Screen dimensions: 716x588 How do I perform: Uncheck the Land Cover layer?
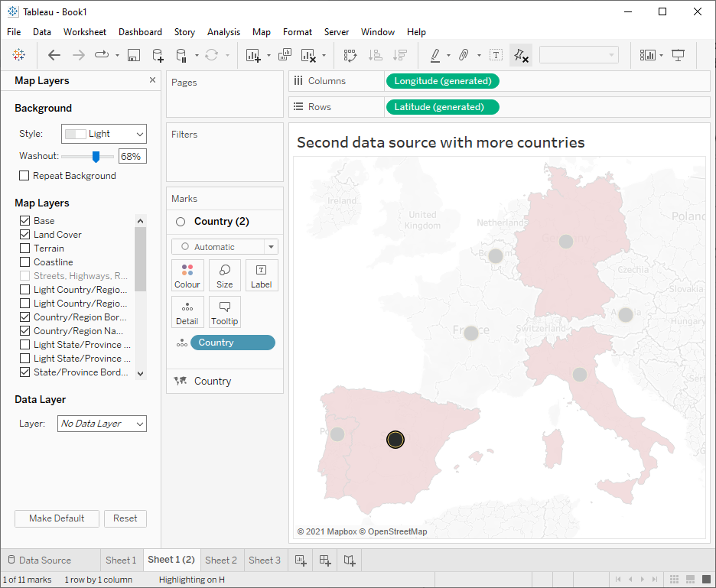[25, 235]
